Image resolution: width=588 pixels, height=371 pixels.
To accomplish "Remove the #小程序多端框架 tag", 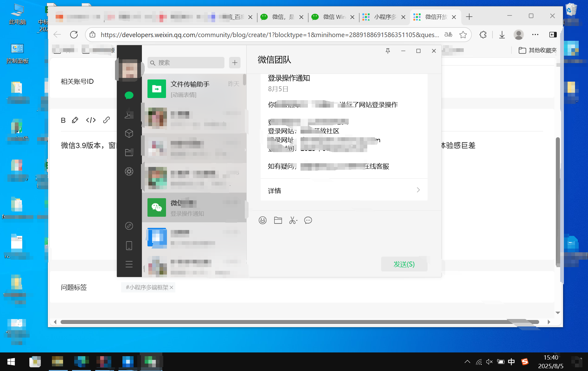I will tap(172, 288).
